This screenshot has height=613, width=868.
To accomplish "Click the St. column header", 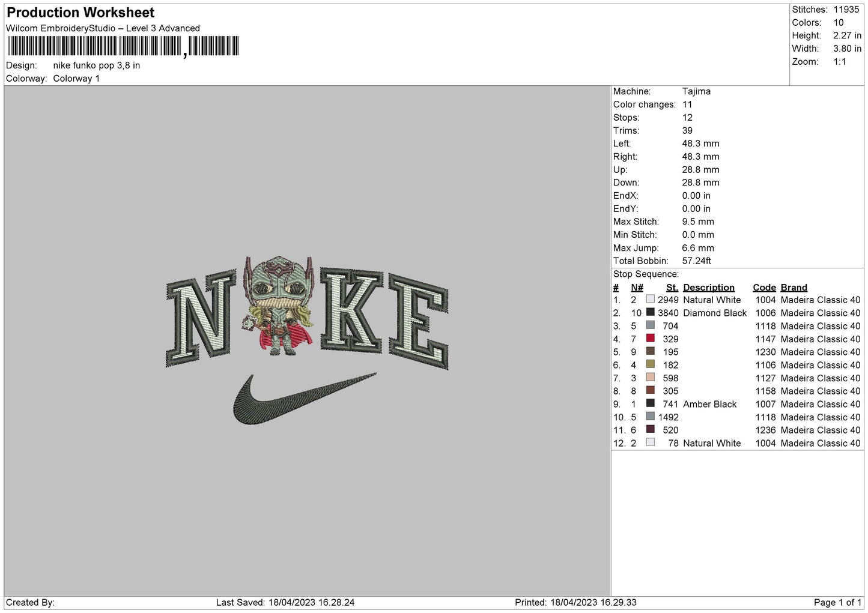I will (672, 288).
